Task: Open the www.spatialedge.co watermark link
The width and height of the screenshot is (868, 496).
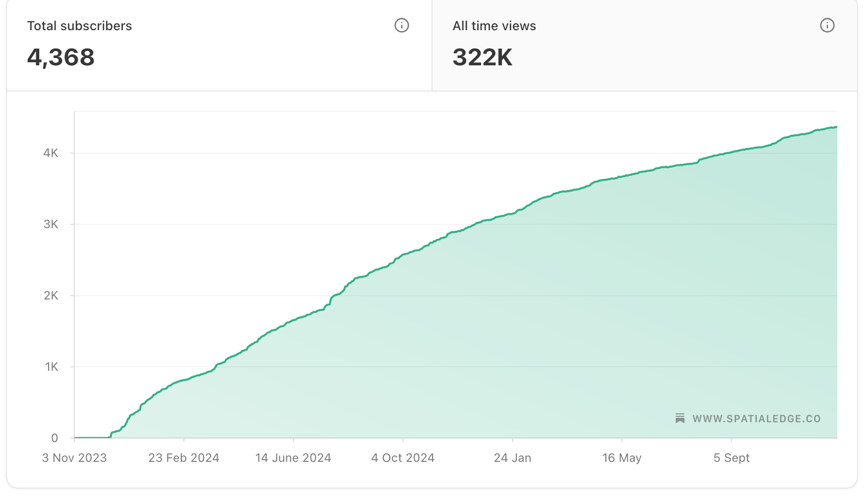Action: tap(757, 418)
